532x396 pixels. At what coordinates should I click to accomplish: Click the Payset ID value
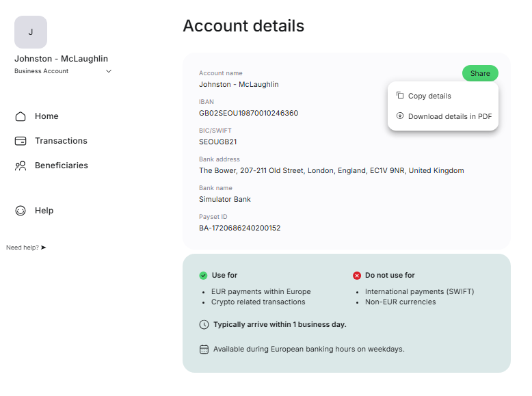point(239,228)
